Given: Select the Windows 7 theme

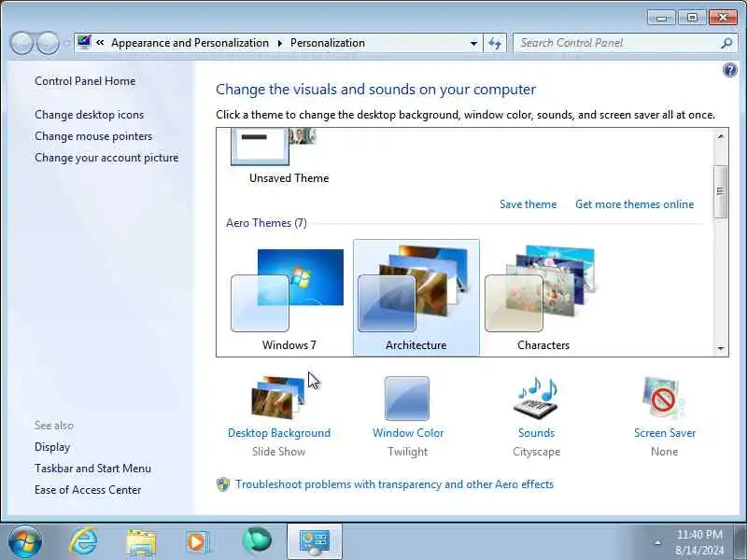Looking at the screenshot, I should (289, 297).
